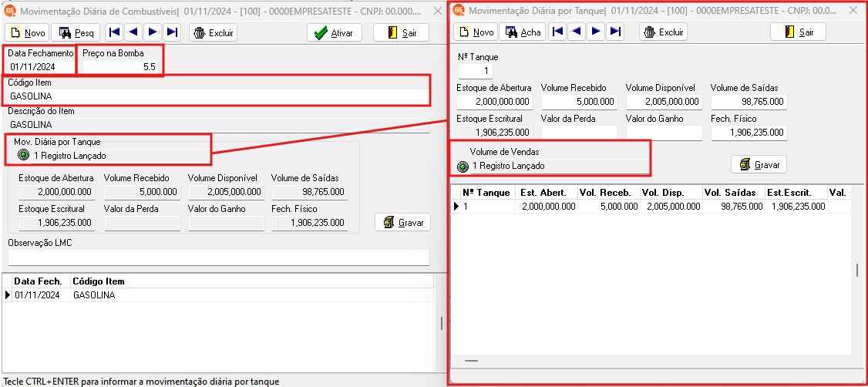868x387 pixels.
Task: Click the Data Fechamento field
Action: point(40,66)
